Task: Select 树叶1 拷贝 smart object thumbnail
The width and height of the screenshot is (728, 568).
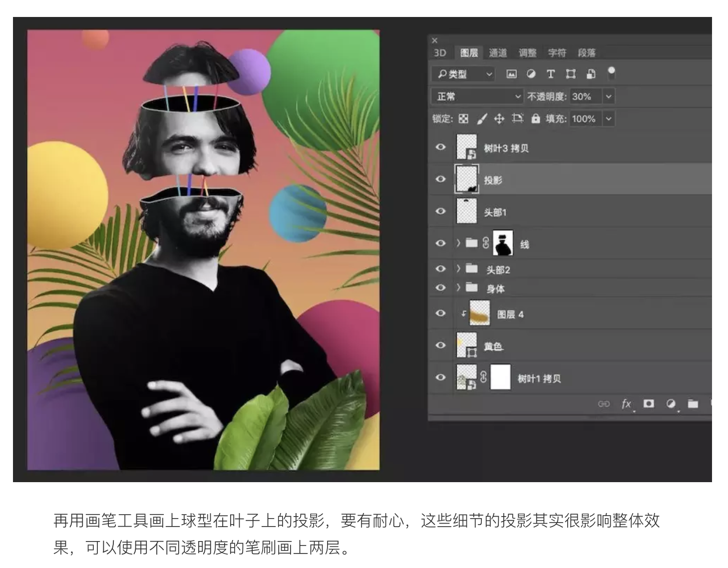Action: [x=466, y=377]
